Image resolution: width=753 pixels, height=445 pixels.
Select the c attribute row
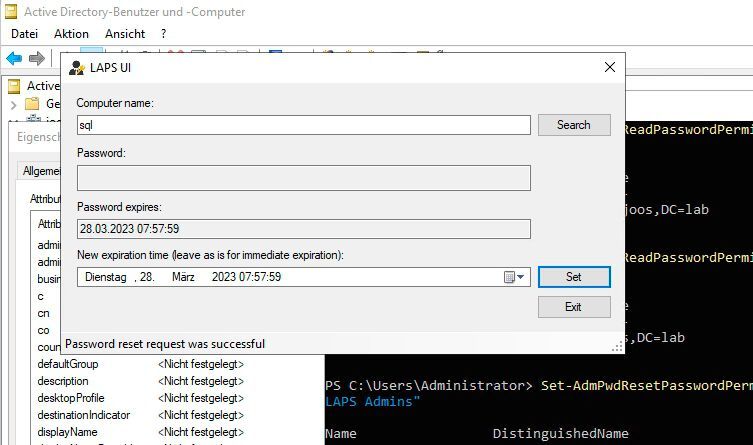(x=41, y=297)
